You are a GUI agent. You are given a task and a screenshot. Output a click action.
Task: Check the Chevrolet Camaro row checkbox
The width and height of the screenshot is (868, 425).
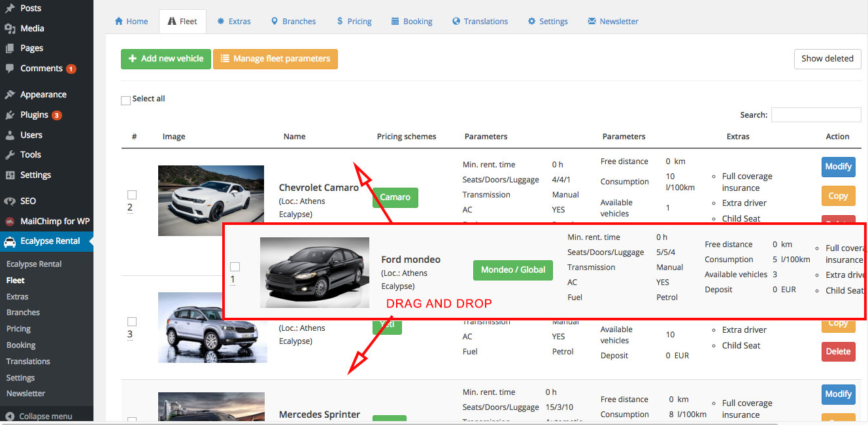point(132,195)
